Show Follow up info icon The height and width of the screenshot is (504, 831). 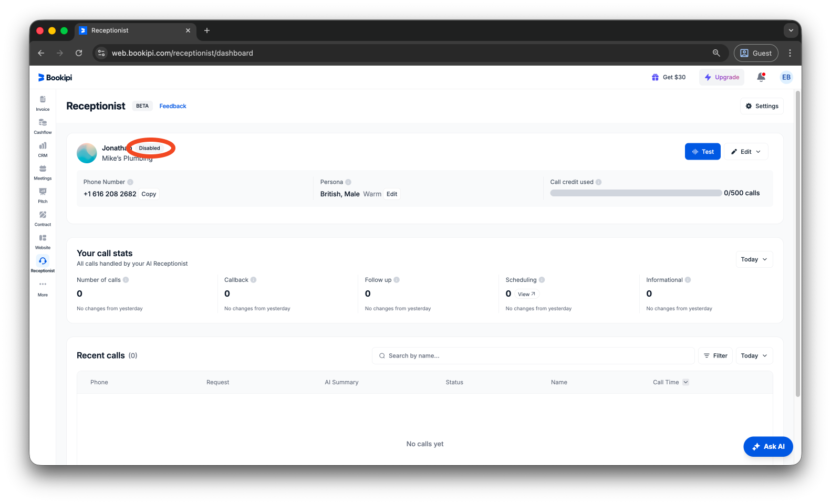tap(397, 280)
